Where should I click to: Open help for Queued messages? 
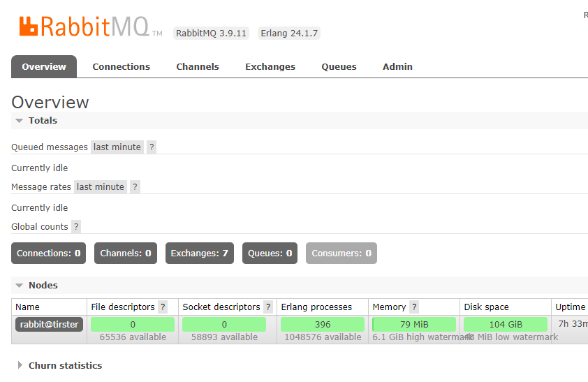[152, 147]
